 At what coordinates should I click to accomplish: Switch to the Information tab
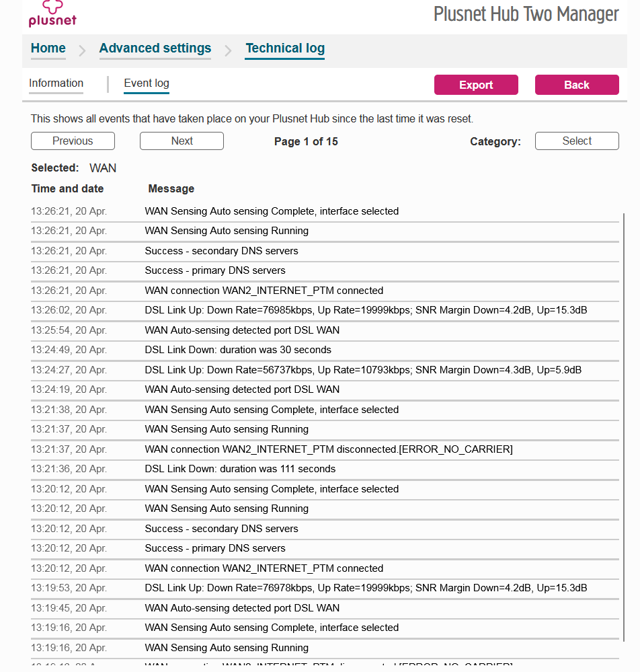pyautogui.click(x=56, y=83)
